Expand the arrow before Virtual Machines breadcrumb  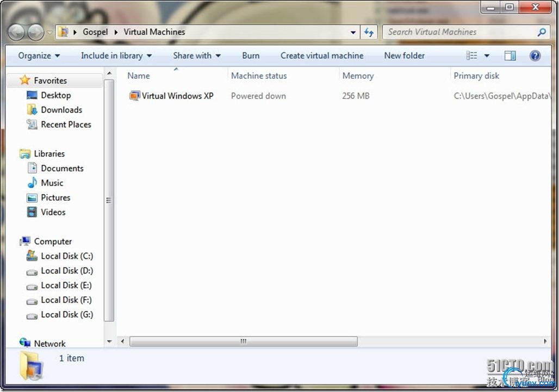coord(116,32)
